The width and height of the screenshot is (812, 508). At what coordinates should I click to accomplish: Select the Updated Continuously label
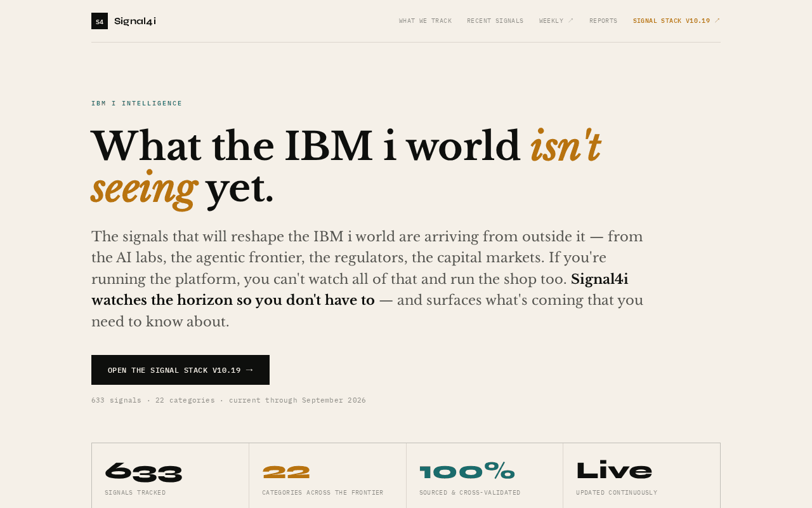click(x=617, y=493)
